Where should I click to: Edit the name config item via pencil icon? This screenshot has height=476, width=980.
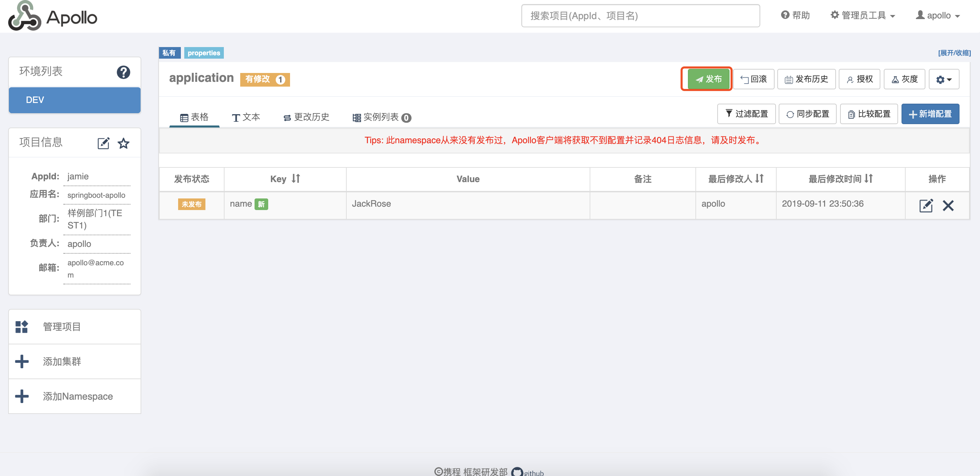[926, 205]
